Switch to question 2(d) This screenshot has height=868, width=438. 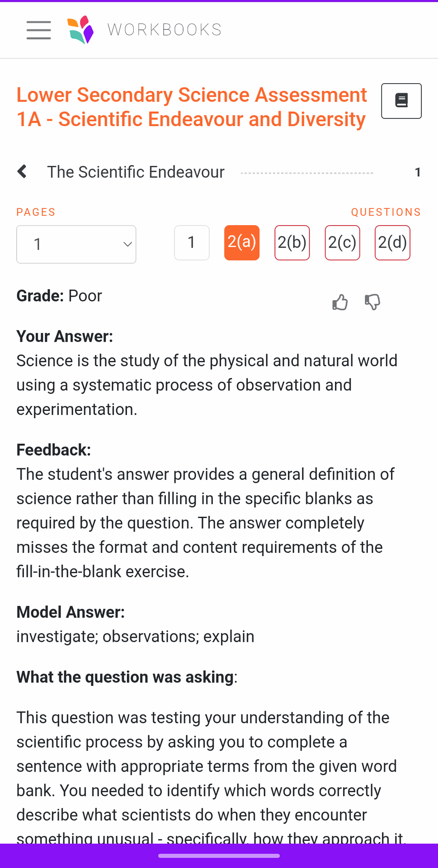(392, 243)
